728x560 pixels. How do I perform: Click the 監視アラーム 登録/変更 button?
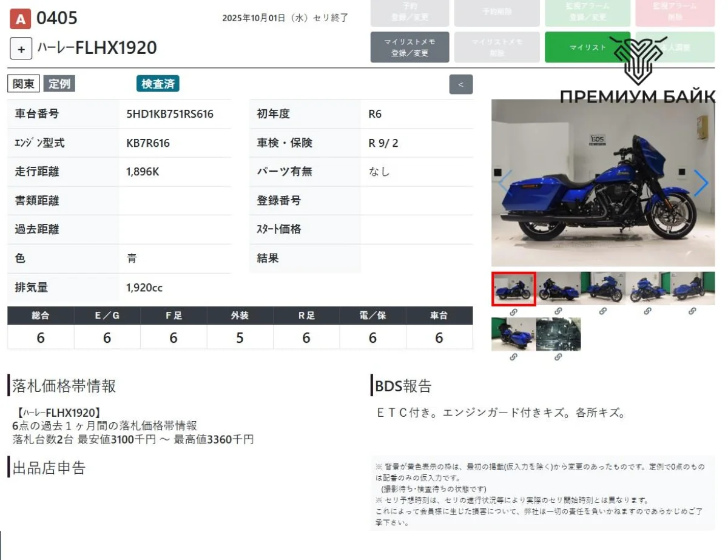tap(587, 13)
